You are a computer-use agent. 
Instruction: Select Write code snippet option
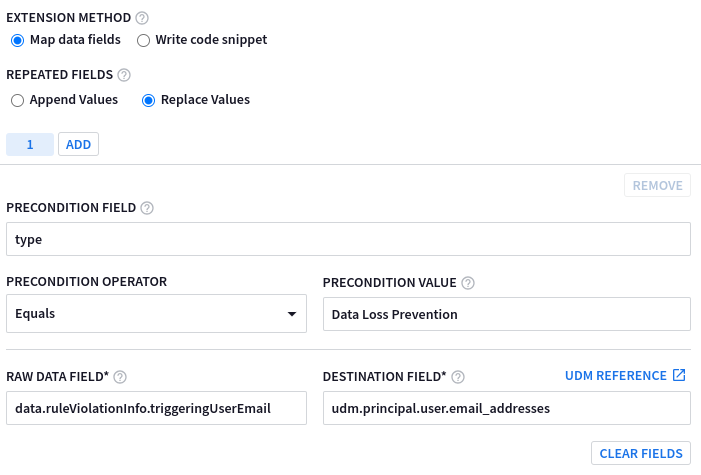(143, 40)
